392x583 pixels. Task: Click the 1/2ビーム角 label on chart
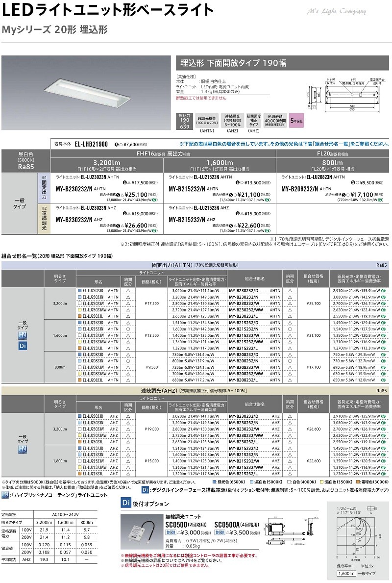pyautogui.click(x=346, y=508)
